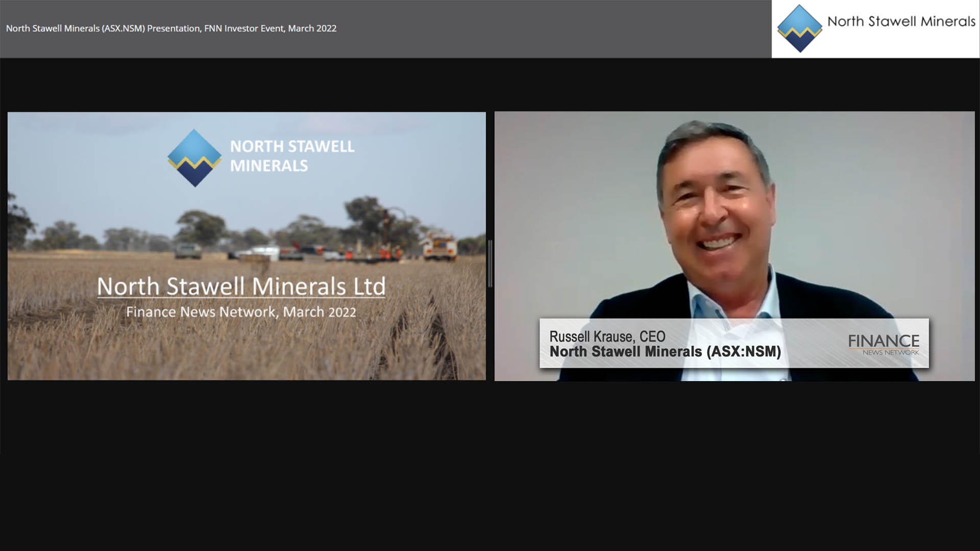Grab the divider handle between slide and video
This screenshot has height=551, width=980.
coord(490,264)
